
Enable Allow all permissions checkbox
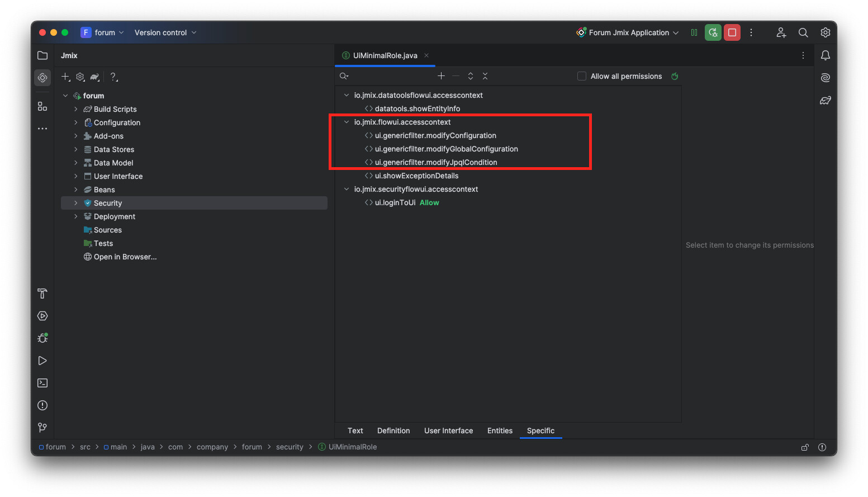pos(582,76)
